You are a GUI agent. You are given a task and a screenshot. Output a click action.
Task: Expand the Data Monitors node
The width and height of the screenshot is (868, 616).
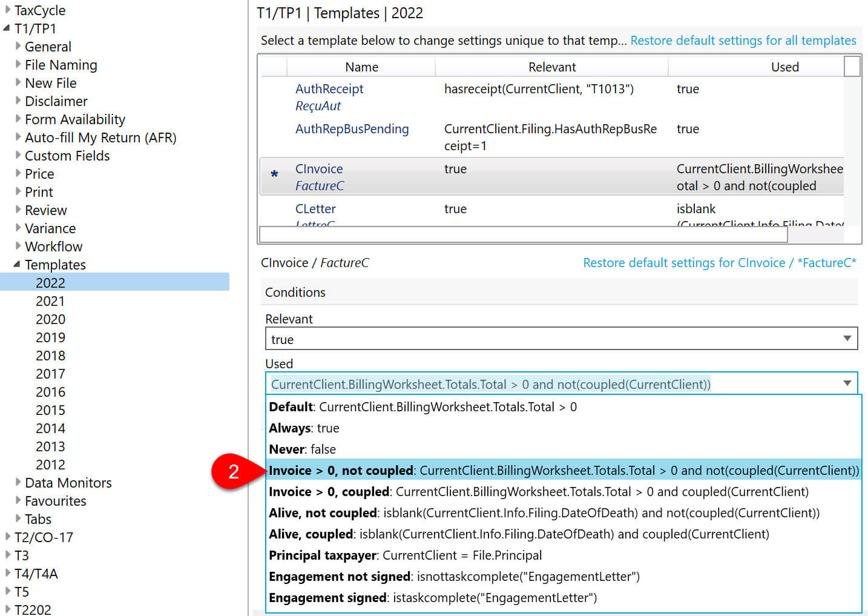tap(18, 482)
